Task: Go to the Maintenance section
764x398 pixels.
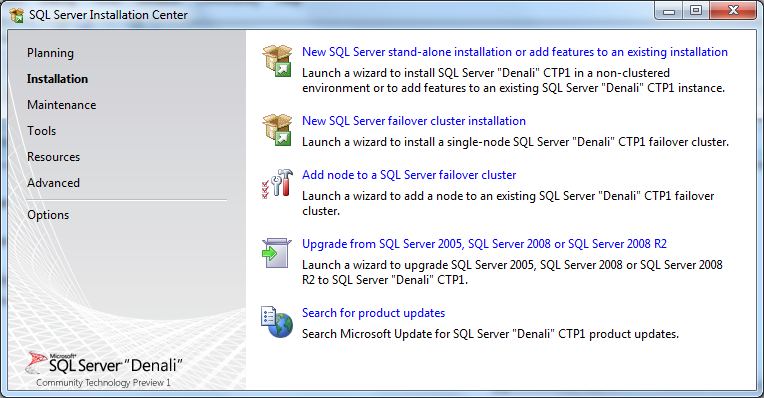Action: [61, 105]
